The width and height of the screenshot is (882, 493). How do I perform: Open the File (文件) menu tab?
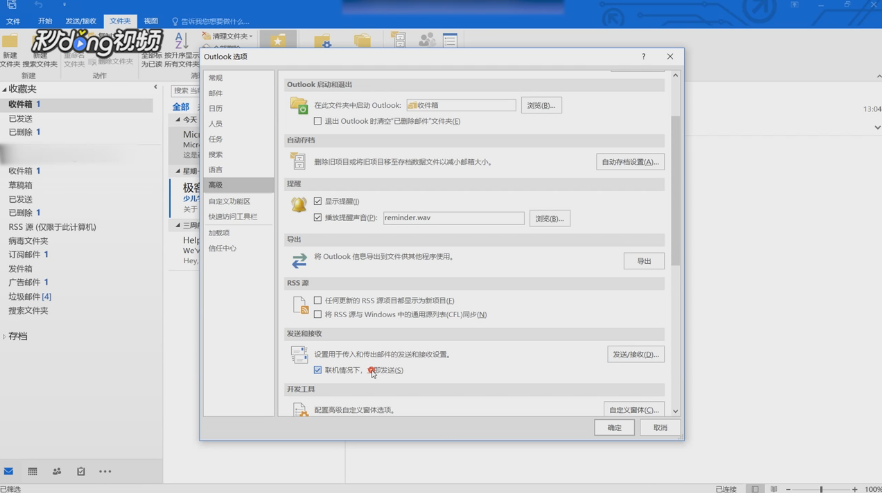(13, 21)
